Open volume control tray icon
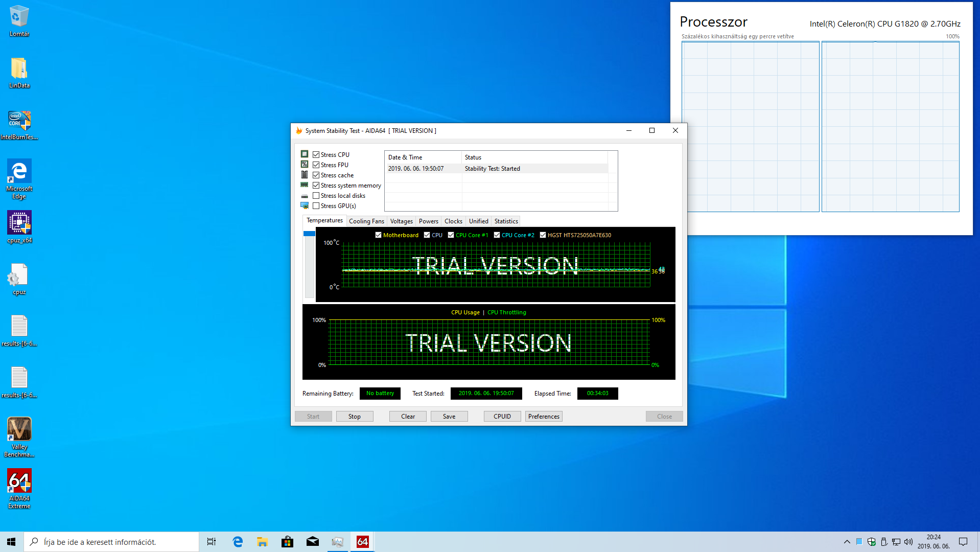The height and width of the screenshot is (552, 980). tap(908, 542)
